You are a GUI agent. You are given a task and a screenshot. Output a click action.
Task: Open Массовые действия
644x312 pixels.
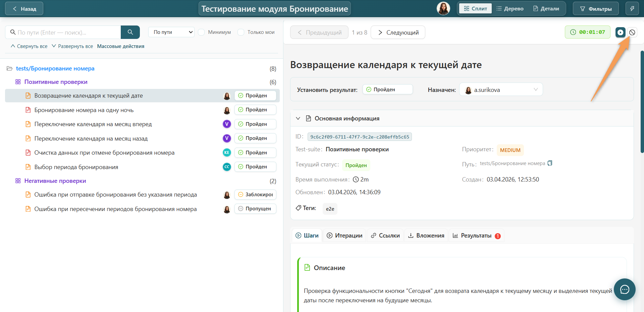121,46
